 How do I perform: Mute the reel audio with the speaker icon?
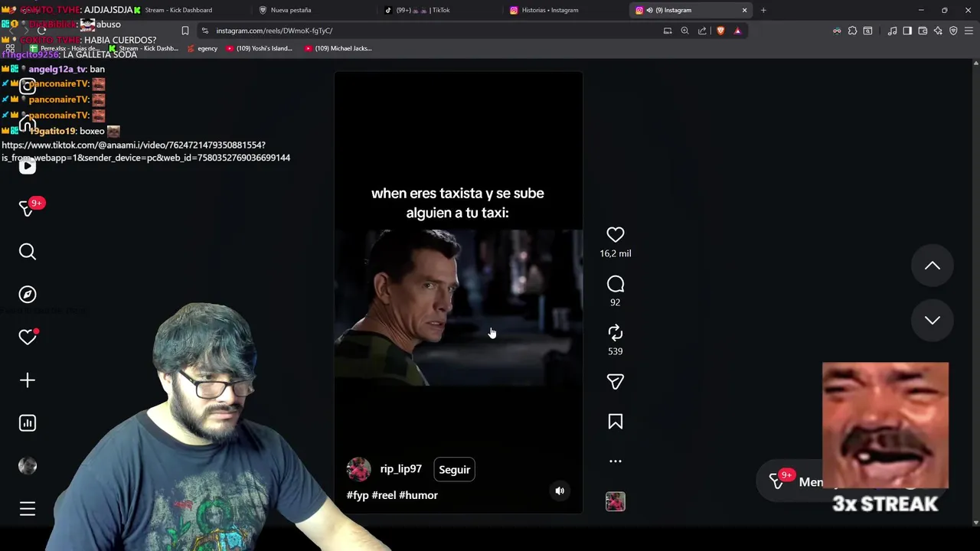560,491
